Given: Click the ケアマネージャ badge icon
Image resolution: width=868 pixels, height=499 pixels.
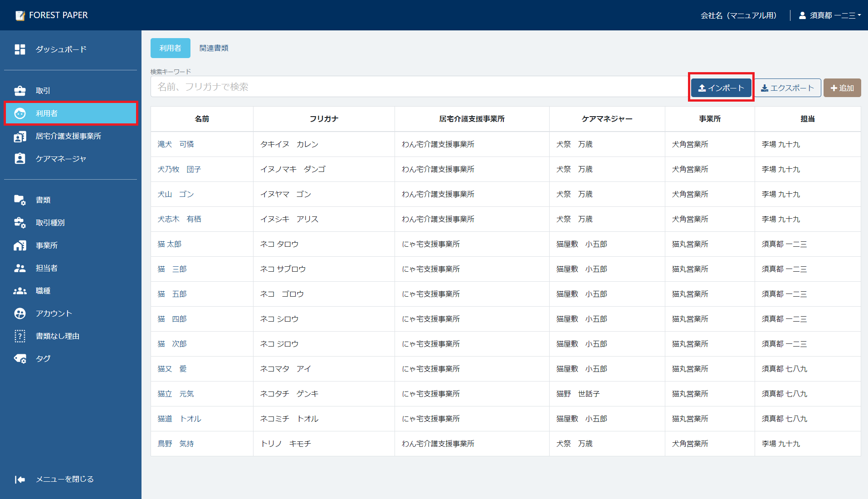Looking at the screenshot, I should click(20, 159).
